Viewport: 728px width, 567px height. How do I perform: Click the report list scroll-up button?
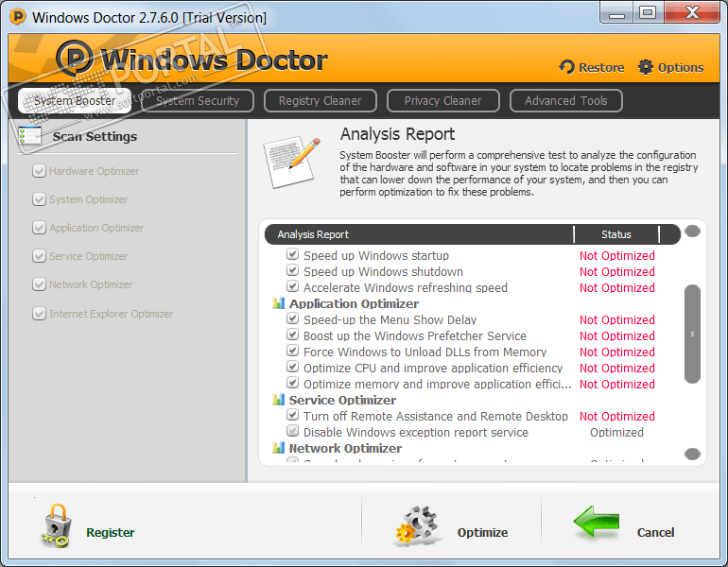tap(692, 231)
